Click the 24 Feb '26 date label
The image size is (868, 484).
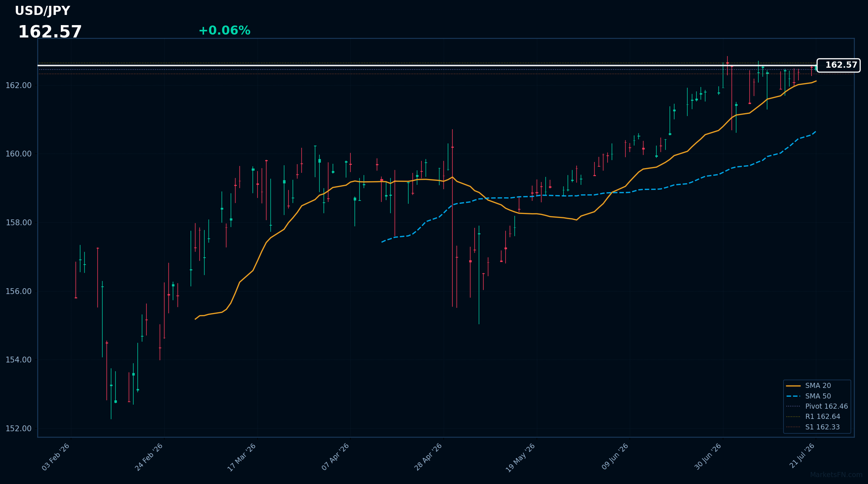pos(149,457)
